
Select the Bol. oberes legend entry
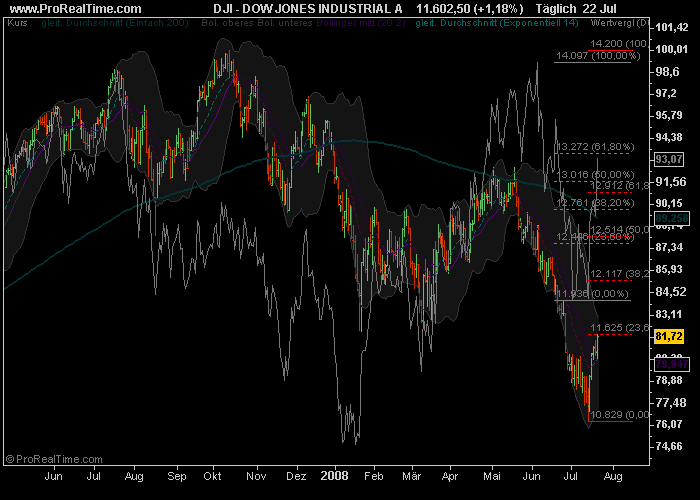(x=228, y=23)
